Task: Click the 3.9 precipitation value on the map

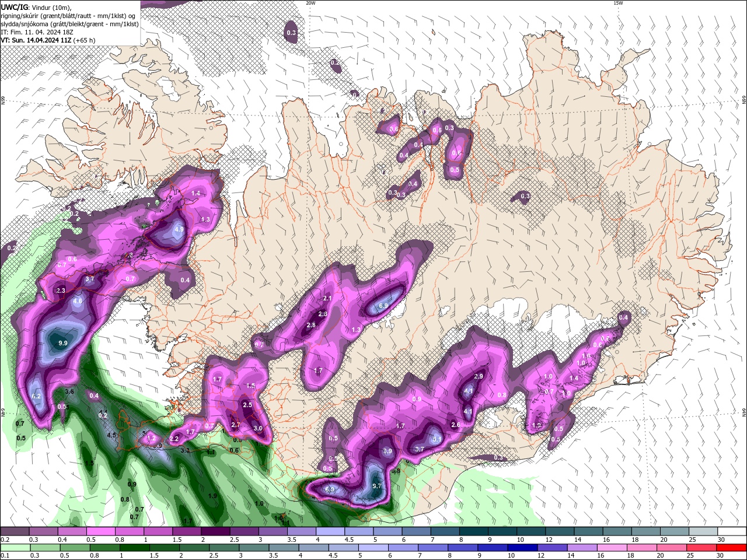Action: point(388,452)
